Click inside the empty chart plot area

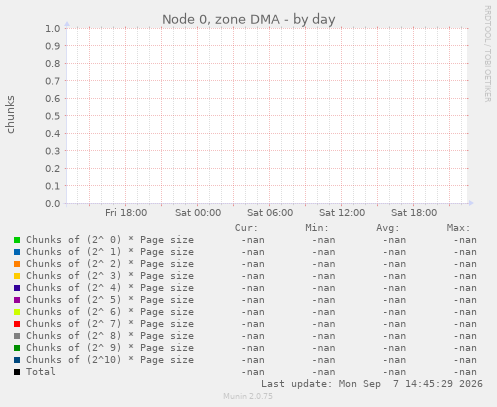[267, 116]
